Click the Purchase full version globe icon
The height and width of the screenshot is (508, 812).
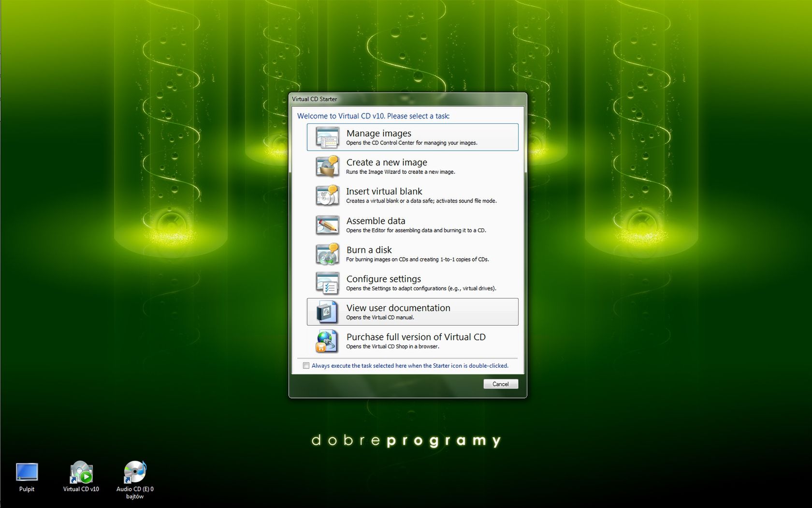click(x=327, y=341)
